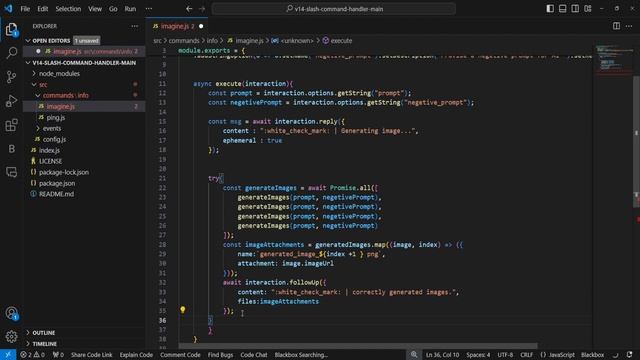Open the Run menu

coord(130,9)
